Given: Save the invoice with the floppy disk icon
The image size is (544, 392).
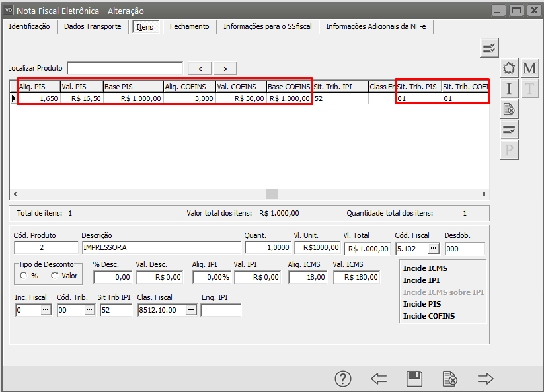Looking at the screenshot, I should point(414,379).
